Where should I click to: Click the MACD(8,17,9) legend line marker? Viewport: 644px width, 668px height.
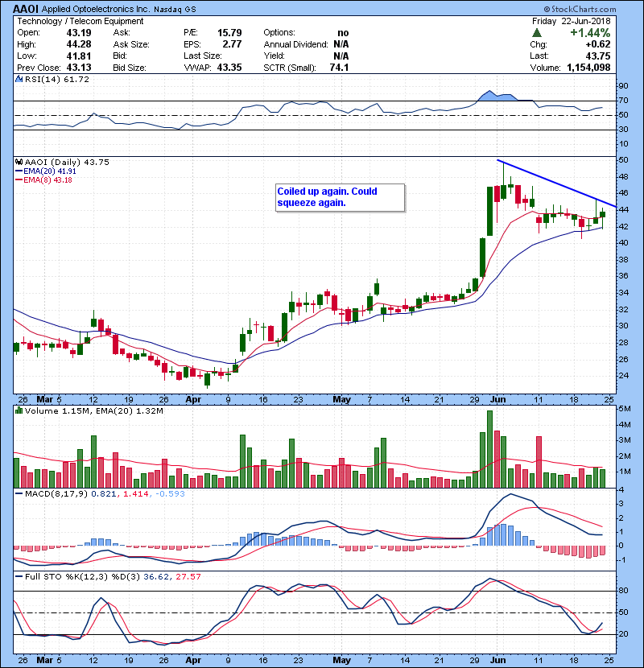19,494
